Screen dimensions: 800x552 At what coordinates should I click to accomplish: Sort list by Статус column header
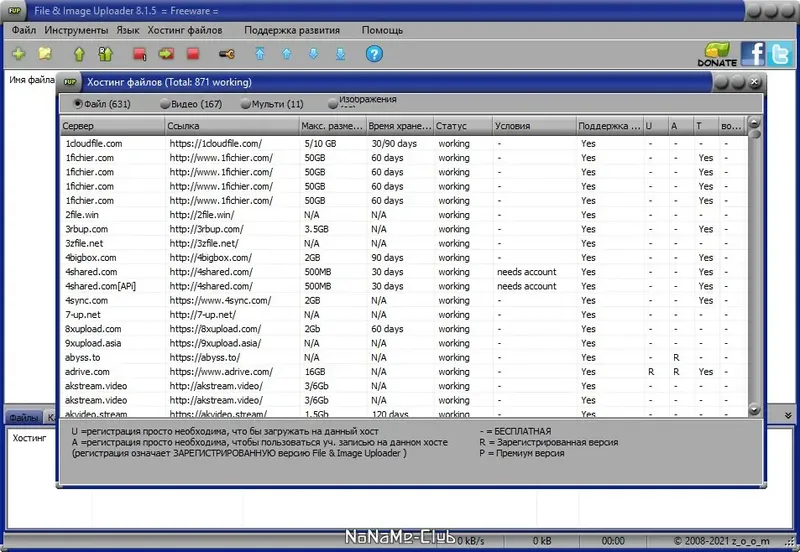tap(463, 126)
